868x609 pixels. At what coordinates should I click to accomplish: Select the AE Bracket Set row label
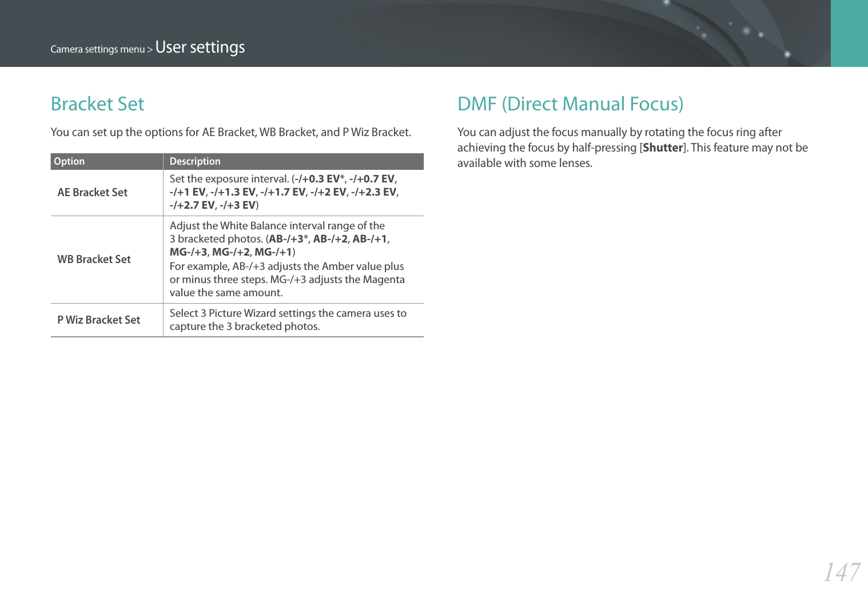coord(93,192)
